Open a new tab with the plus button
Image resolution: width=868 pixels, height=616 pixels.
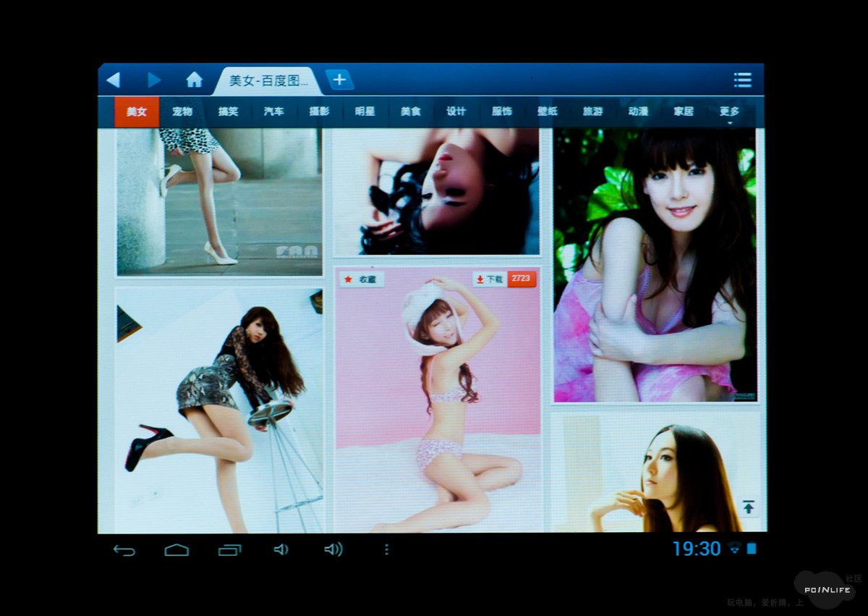pos(339,80)
